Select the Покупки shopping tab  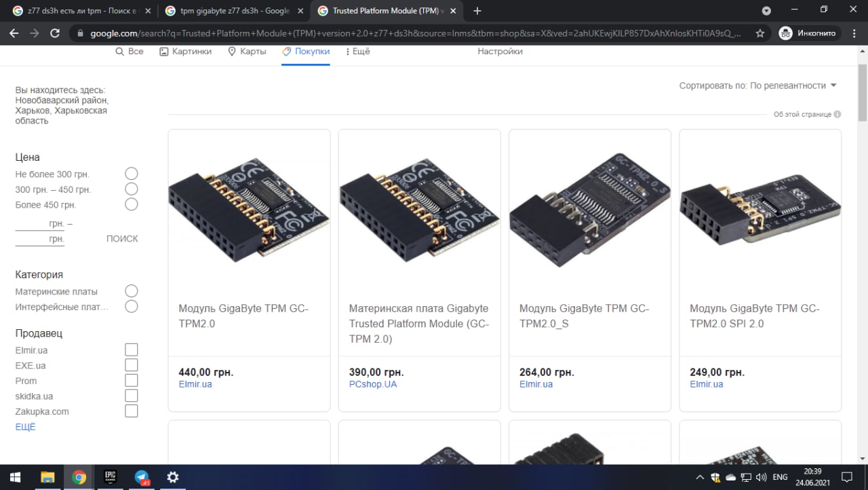pos(306,52)
